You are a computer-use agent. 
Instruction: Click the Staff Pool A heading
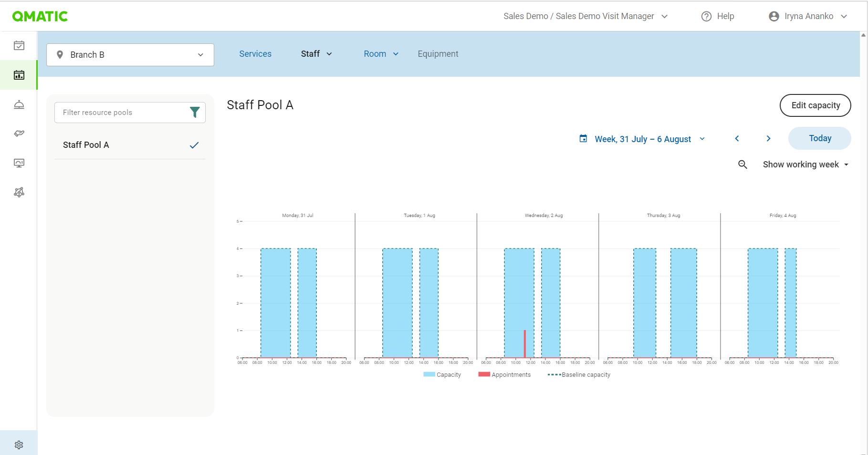pyautogui.click(x=260, y=105)
